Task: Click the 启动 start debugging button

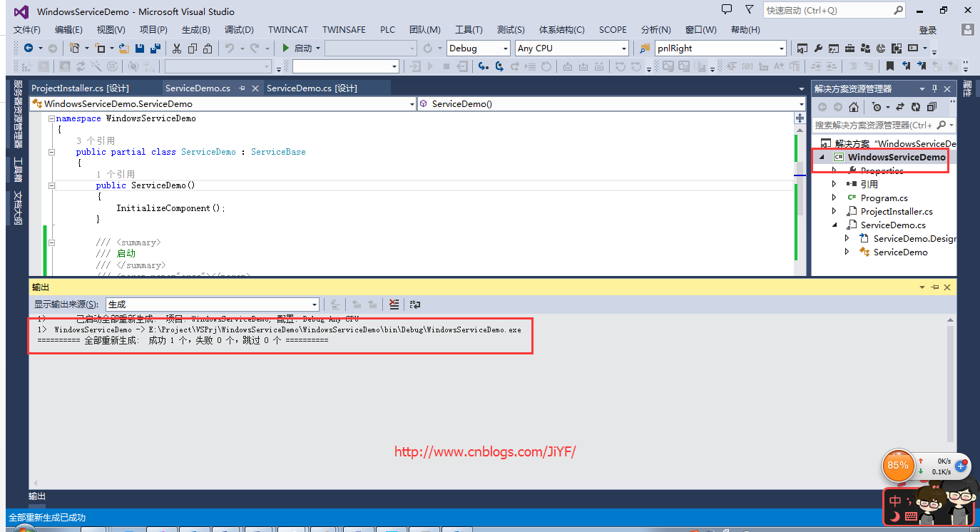Action: pyautogui.click(x=297, y=48)
